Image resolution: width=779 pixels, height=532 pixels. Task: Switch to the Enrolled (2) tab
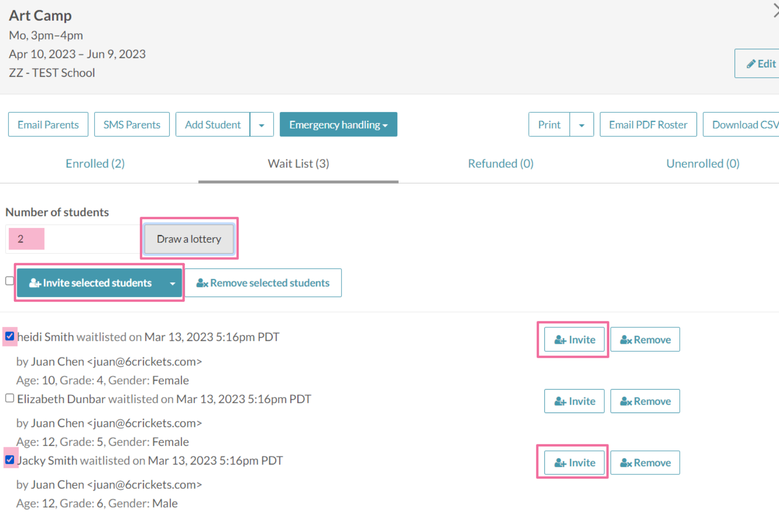pyautogui.click(x=95, y=164)
